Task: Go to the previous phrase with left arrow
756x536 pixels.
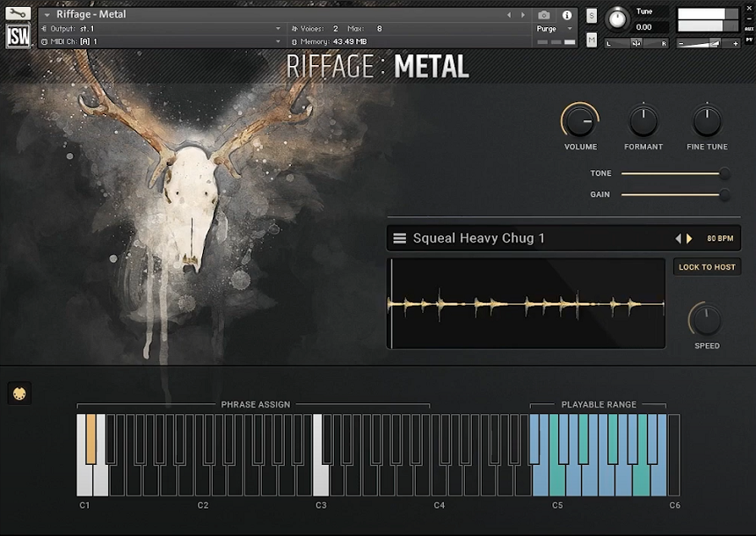Action: click(678, 238)
